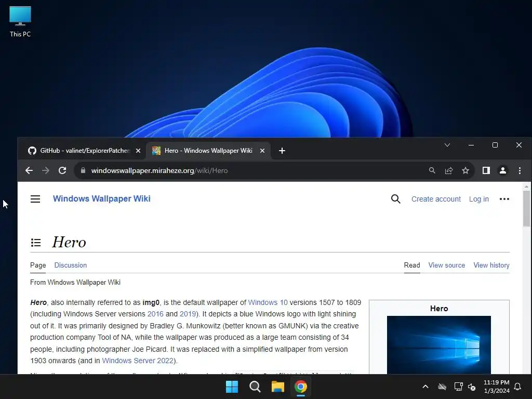Click Create account link

436,199
